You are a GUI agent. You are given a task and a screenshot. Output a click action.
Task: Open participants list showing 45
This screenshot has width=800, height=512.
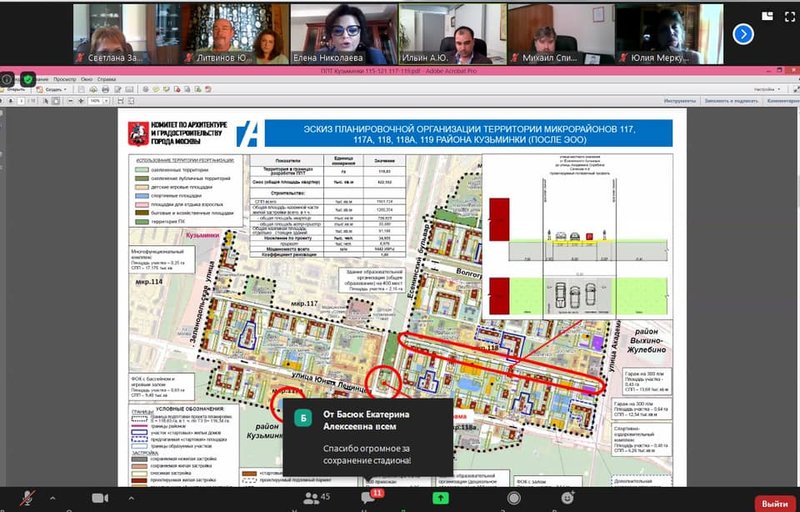[316, 498]
